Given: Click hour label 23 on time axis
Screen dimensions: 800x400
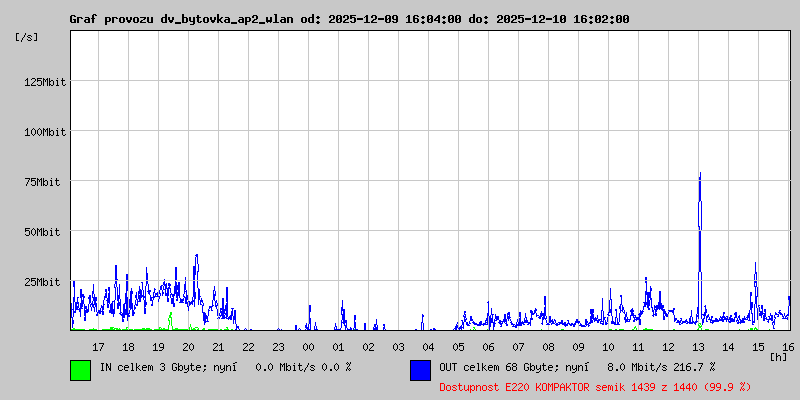Looking at the screenshot, I should point(278,347).
